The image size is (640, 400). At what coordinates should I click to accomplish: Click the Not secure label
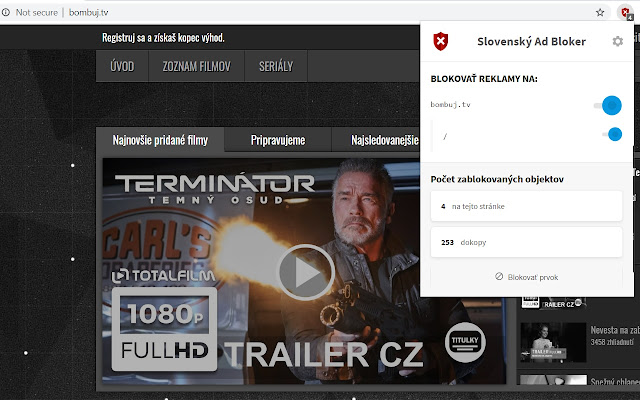pos(37,13)
